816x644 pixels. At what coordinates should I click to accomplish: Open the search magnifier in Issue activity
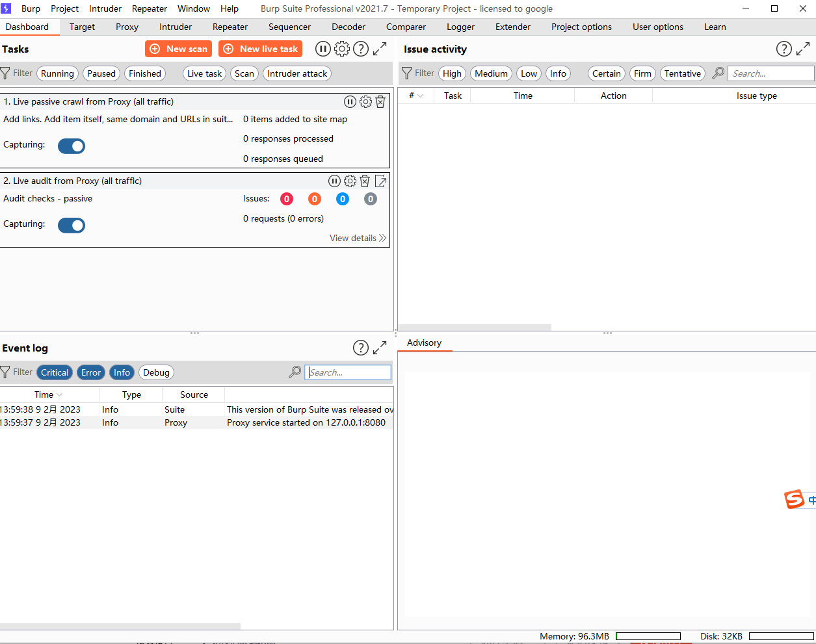pyautogui.click(x=717, y=73)
